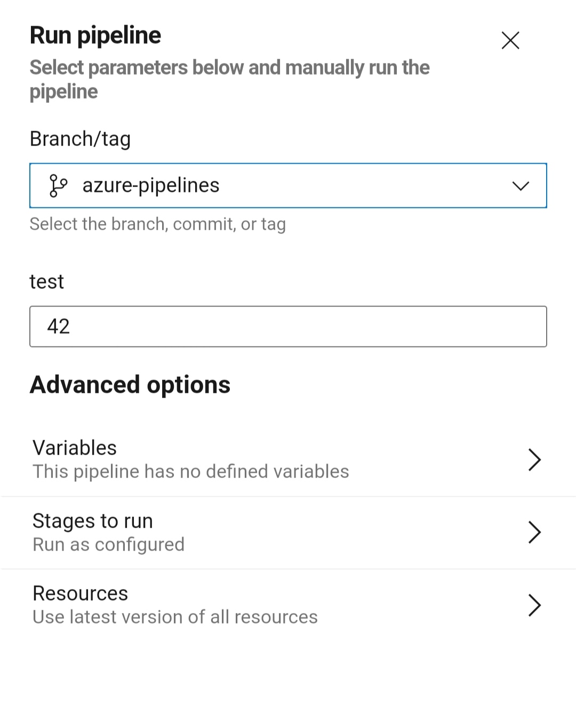The image size is (576, 728).
Task: Close the Run pipeline panel
Action: point(510,41)
